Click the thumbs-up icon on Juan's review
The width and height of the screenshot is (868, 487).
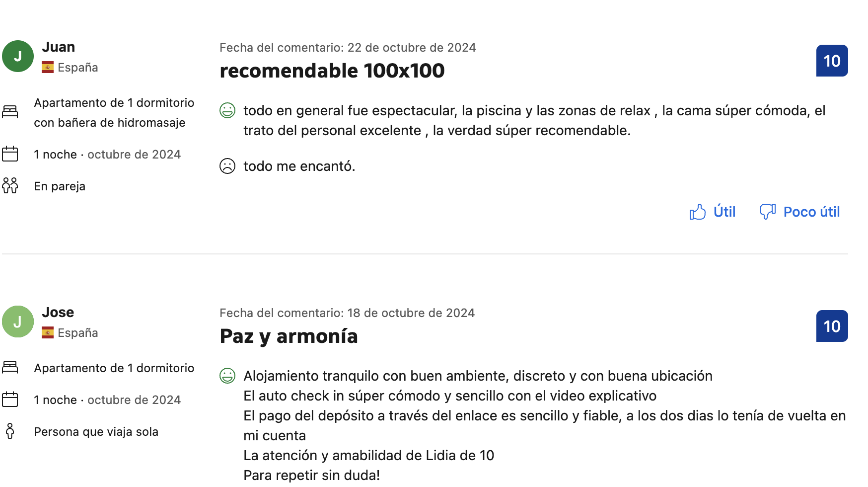click(x=697, y=212)
